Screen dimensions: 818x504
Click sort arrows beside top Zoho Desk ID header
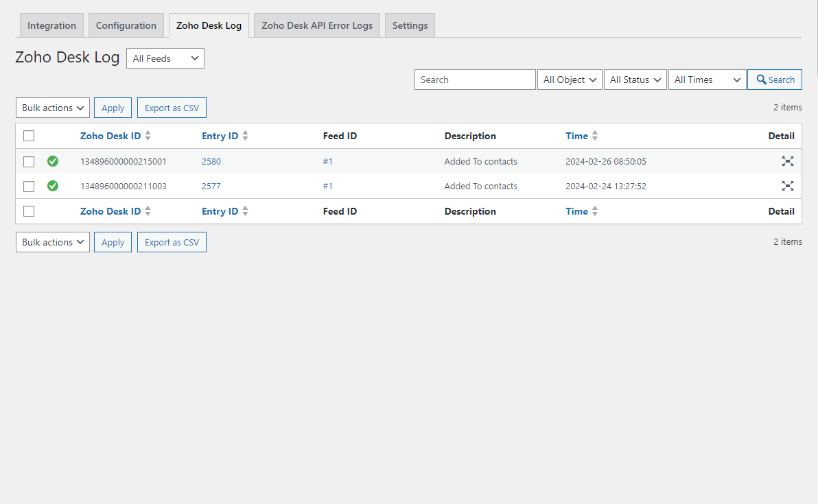click(148, 136)
